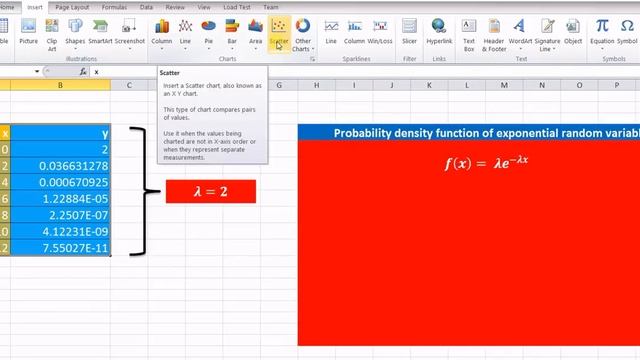
Task: Choose the Column chart type
Action: (x=162, y=34)
